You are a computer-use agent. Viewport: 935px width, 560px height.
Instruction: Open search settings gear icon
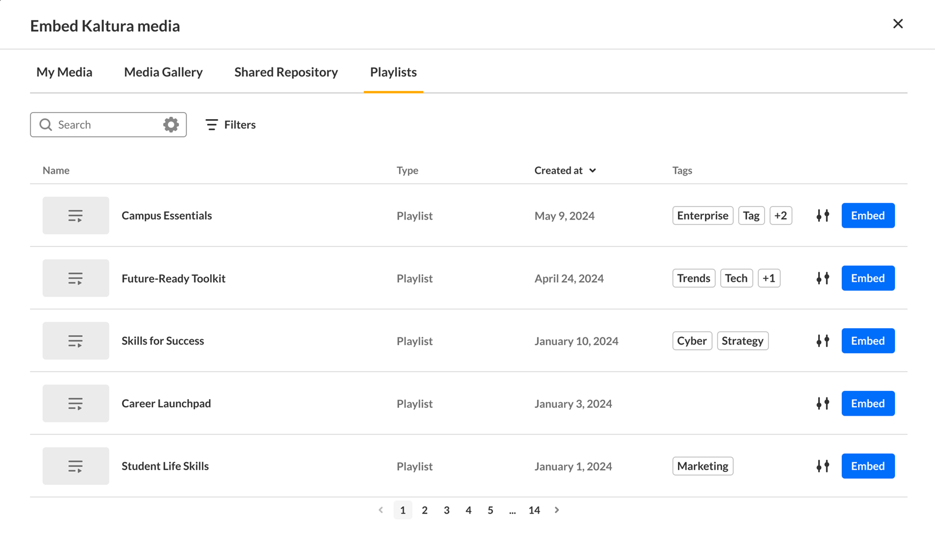click(171, 124)
